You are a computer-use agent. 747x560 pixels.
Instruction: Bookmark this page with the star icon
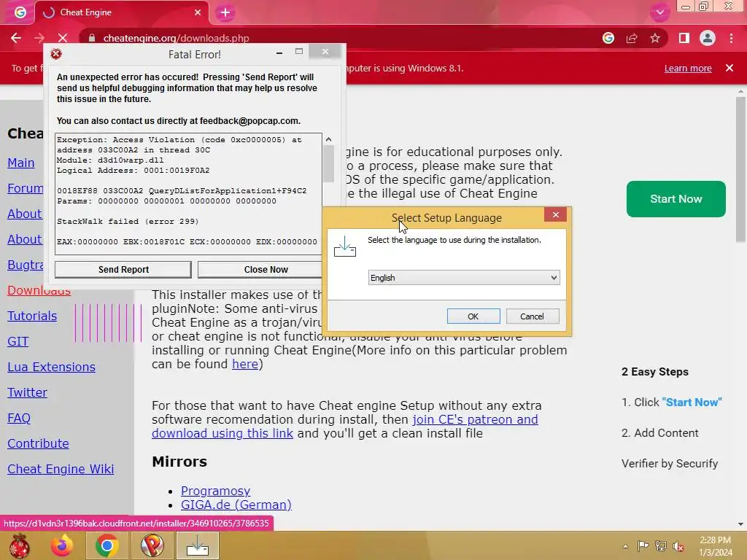pyautogui.click(x=655, y=38)
